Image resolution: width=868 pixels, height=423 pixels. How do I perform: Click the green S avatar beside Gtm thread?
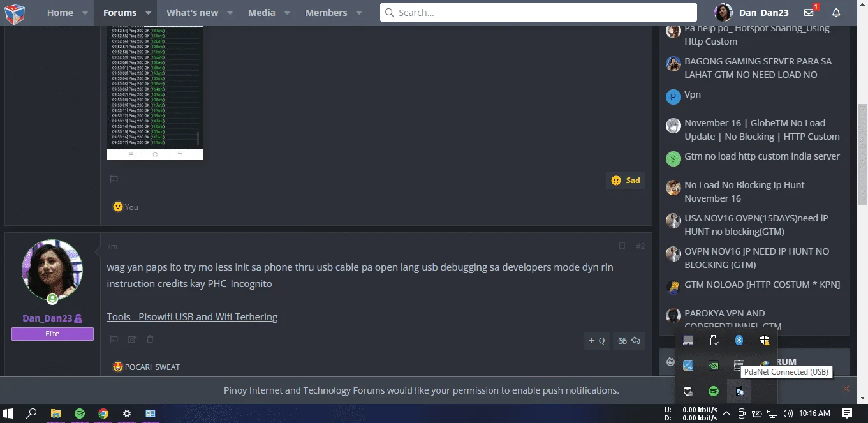point(673,159)
